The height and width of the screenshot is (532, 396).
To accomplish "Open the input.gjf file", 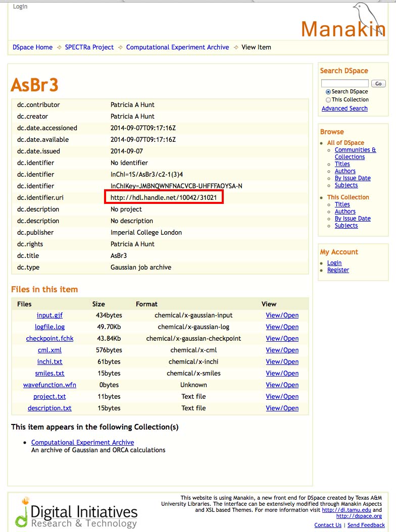I will pyautogui.click(x=49, y=315).
